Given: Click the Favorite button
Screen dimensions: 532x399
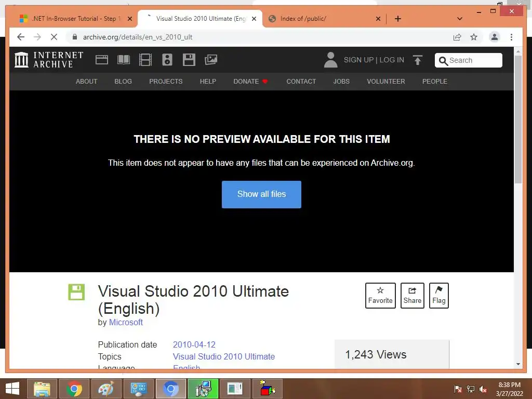Looking at the screenshot, I should pos(380,296).
